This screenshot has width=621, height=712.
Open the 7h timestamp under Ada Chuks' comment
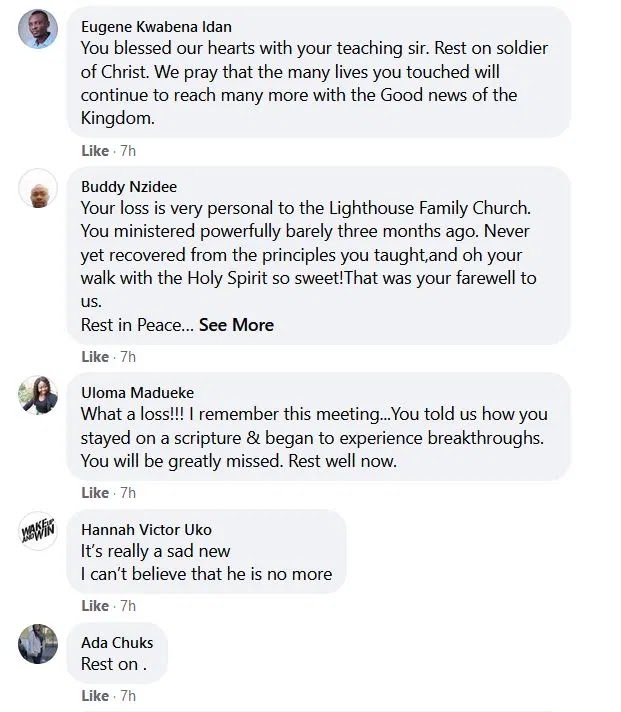pos(128,696)
